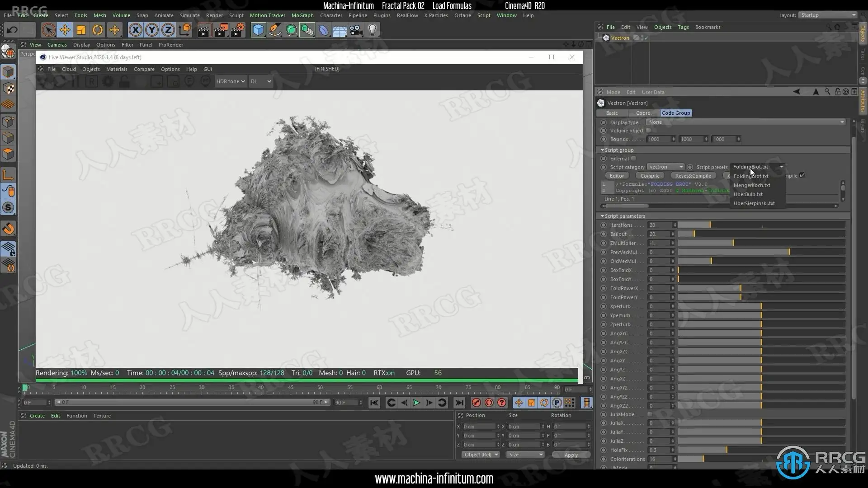This screenshot has height=488, width=868.
Task: Enable the External checkbox
Action: click(x=633, y=159)
